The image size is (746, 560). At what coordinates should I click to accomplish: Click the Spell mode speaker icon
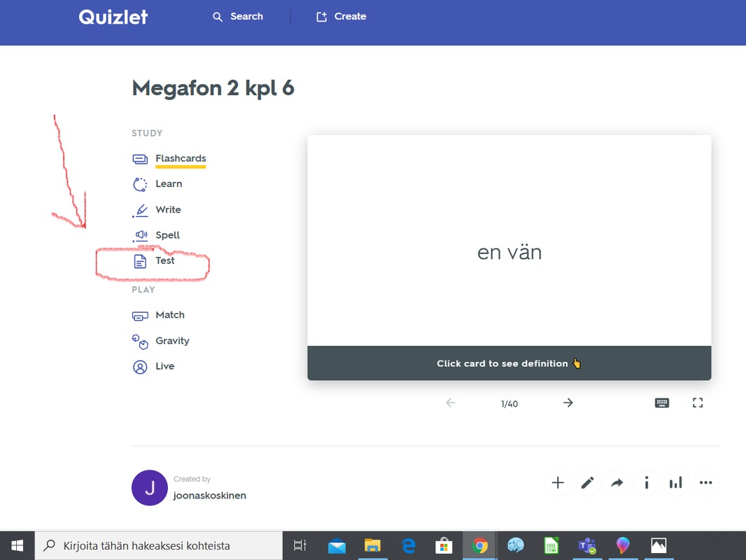(x=141, y=236)
